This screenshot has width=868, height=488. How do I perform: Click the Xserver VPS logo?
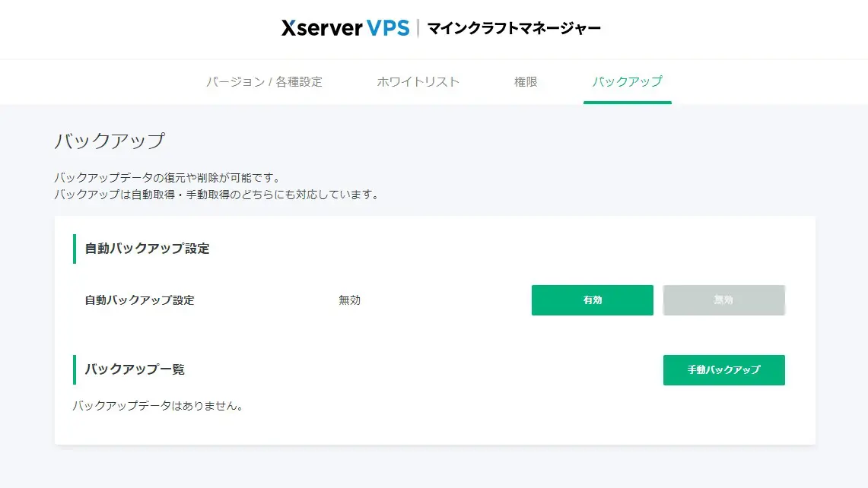click(x=345, y=29)
